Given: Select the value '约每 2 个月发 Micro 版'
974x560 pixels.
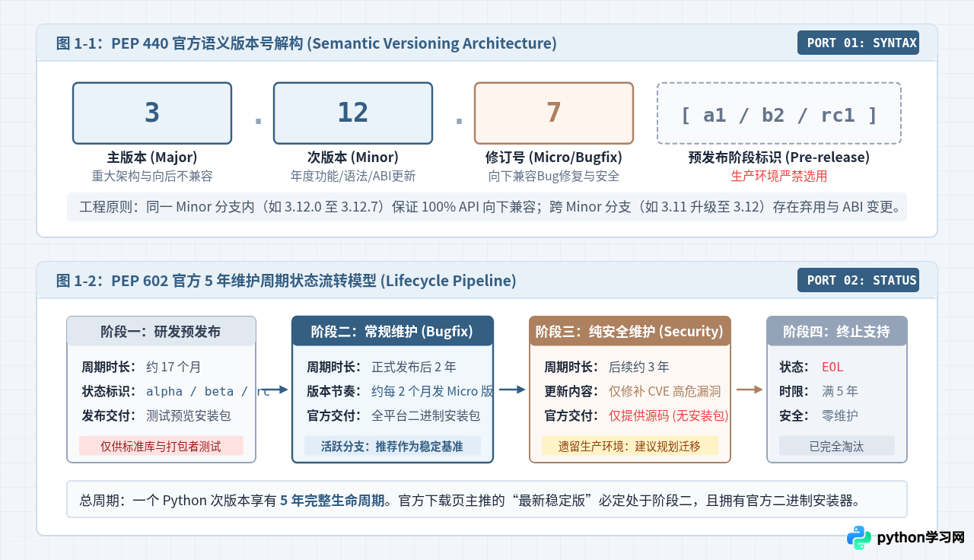Looking at the screenshot, I should (432, 391).
